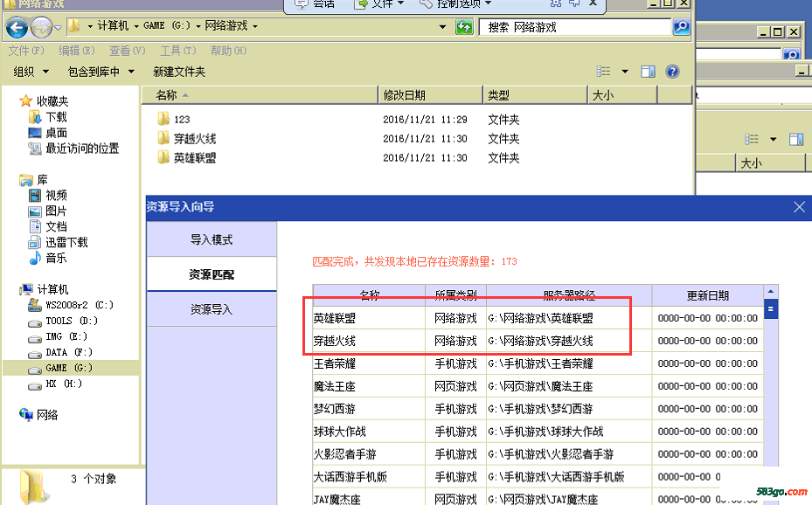Click the search magnifier icon
The image size is (812, 505).
tap(681, 27)
